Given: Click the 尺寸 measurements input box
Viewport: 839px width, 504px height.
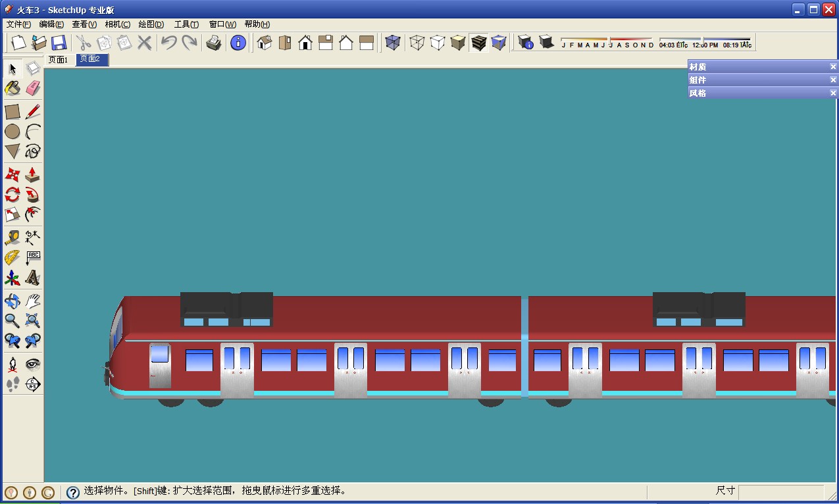Looking at the screenshot, I should pyautogui.click(x=781, y=491).
